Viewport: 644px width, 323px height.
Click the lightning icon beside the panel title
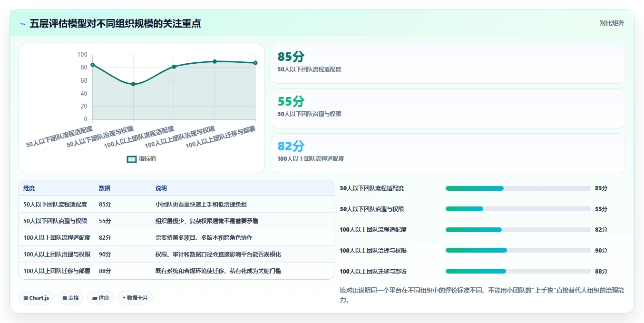23,24
